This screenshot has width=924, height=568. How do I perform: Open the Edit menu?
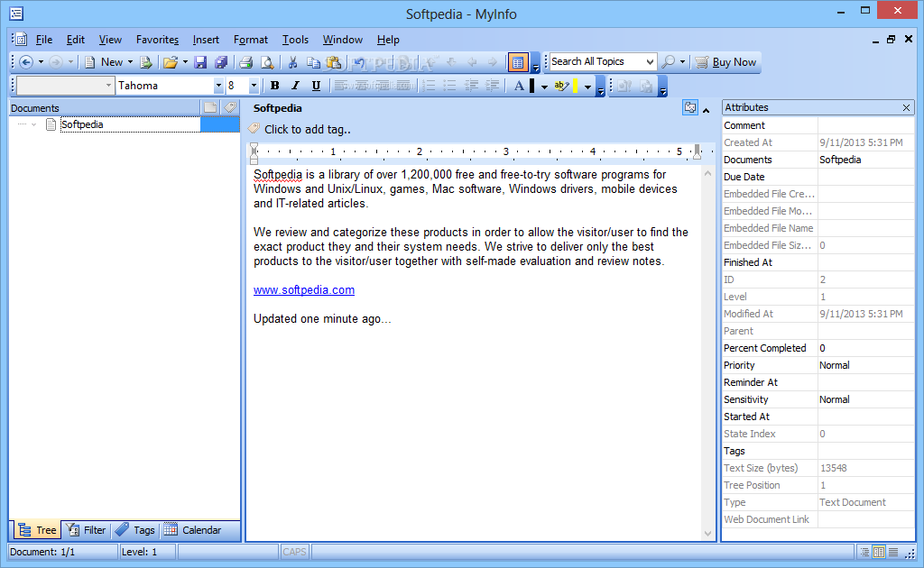coord(76,40)
